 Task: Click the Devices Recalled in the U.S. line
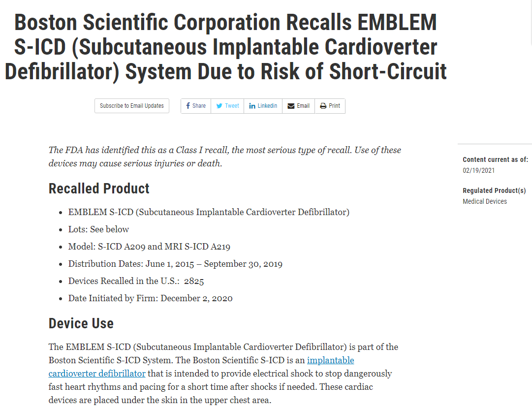136,281
